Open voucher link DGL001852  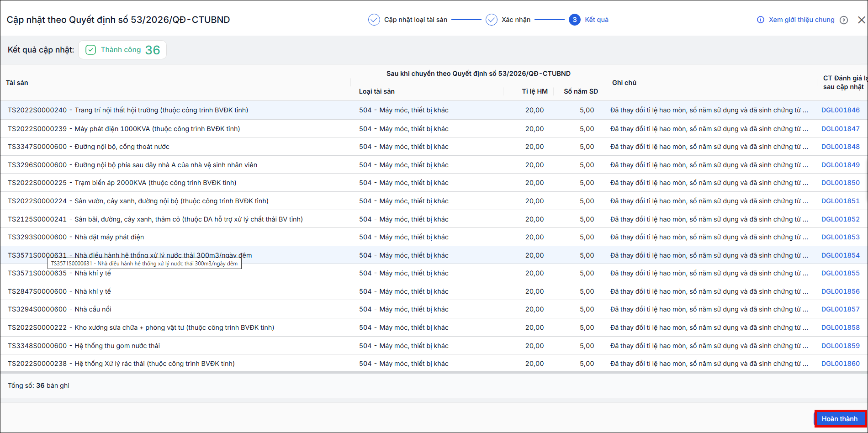841,219
